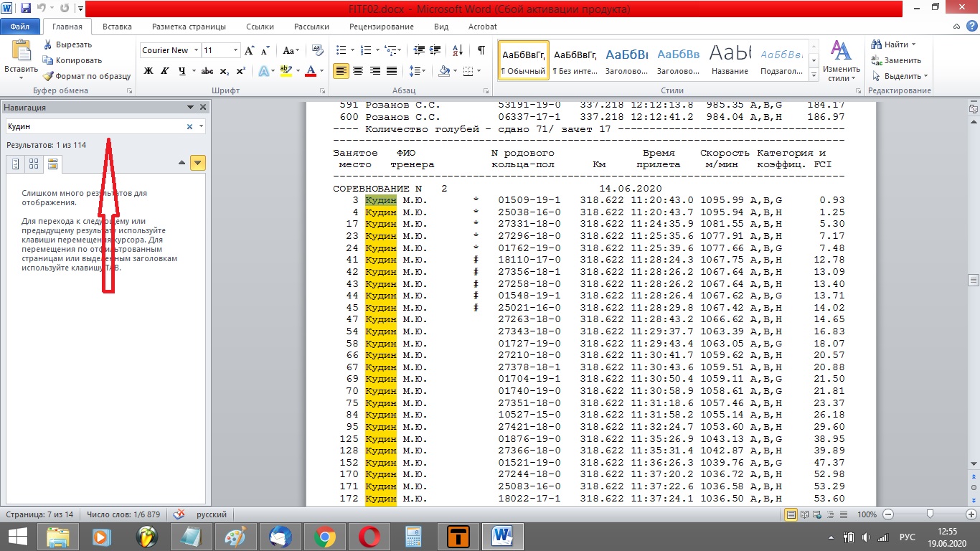Toggle strikethrough formatting
Viewport: 980px width, 551px height.
pos(207,71)
